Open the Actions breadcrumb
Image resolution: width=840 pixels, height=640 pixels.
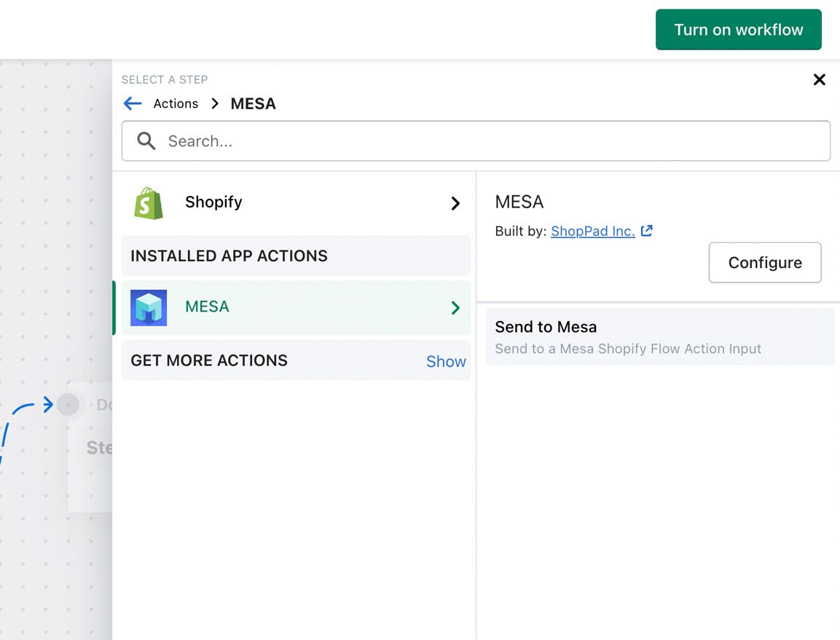176,103
